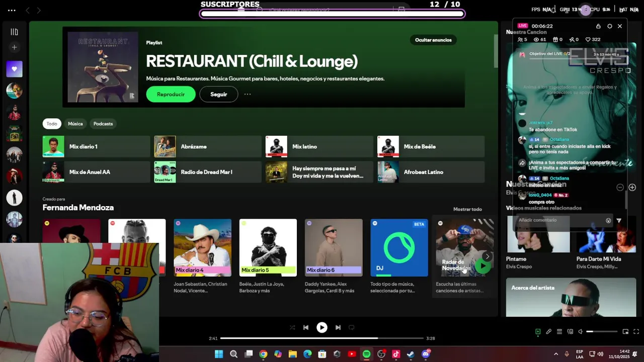Enter full screen player mode
The width and height of the screenshot is (644, 362).
coord(636,331)
